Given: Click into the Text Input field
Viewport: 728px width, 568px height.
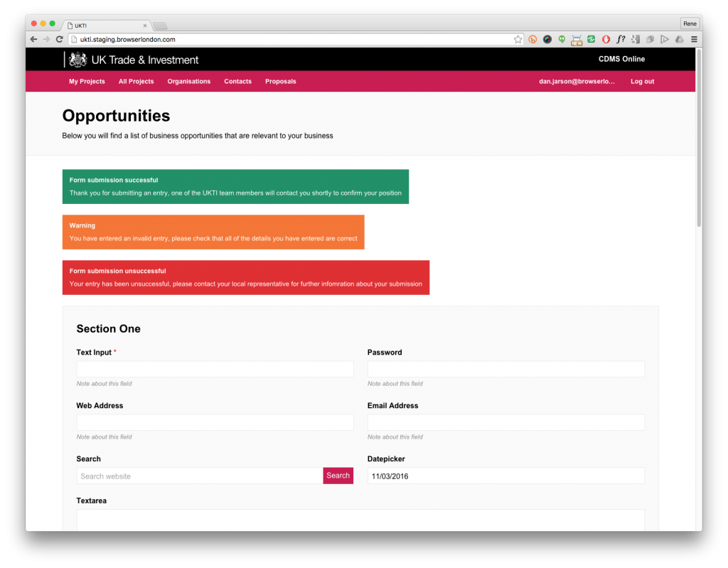Looking at the screenshot, I should (215, 369).
